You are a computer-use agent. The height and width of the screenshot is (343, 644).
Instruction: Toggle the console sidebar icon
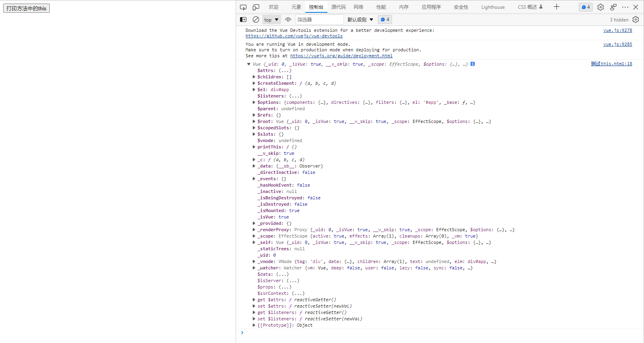(x=243, y=19)
